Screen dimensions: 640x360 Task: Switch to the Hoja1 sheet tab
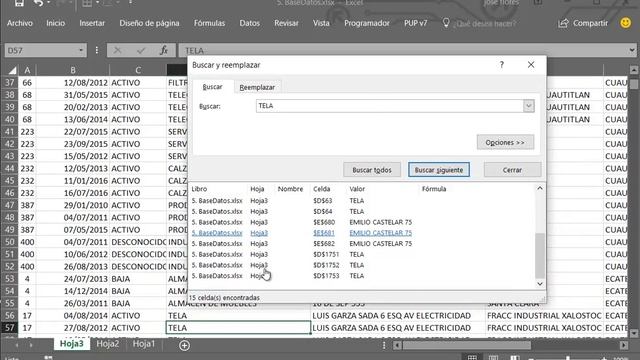144,344
